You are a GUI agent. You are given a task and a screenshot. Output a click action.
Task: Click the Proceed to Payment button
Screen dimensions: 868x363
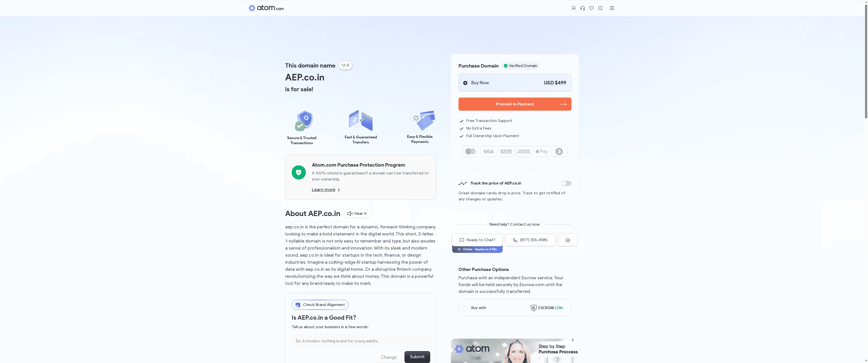pyautogui.click(x=514, y=104)
